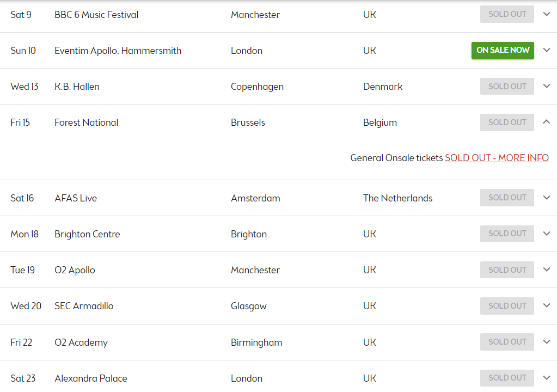Click SOLD OUT button for Forest National
Screen dimensions: 557x392
pos(507,122)
